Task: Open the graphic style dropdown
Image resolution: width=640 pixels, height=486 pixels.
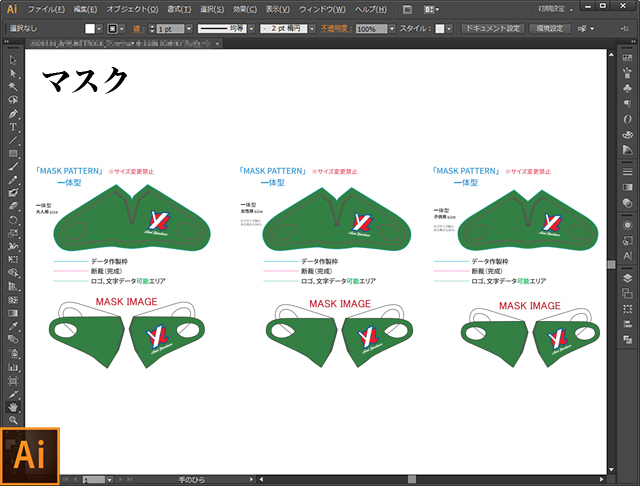Action: (449, 29)
